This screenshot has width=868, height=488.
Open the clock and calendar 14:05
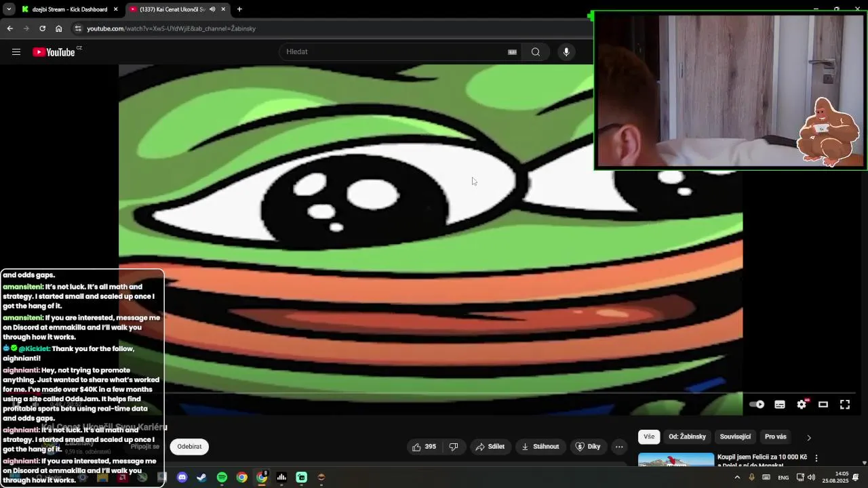tap(835, 478)
